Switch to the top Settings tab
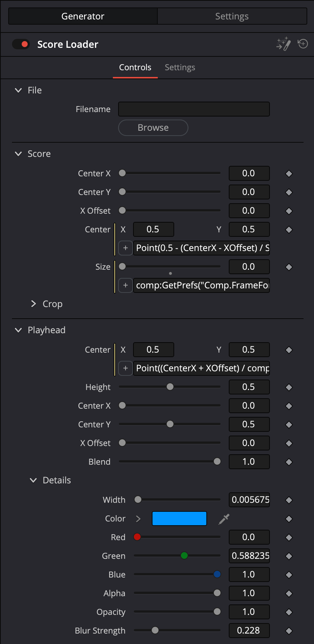The height and width of the screenshot is (644, 314). [232, 16]
